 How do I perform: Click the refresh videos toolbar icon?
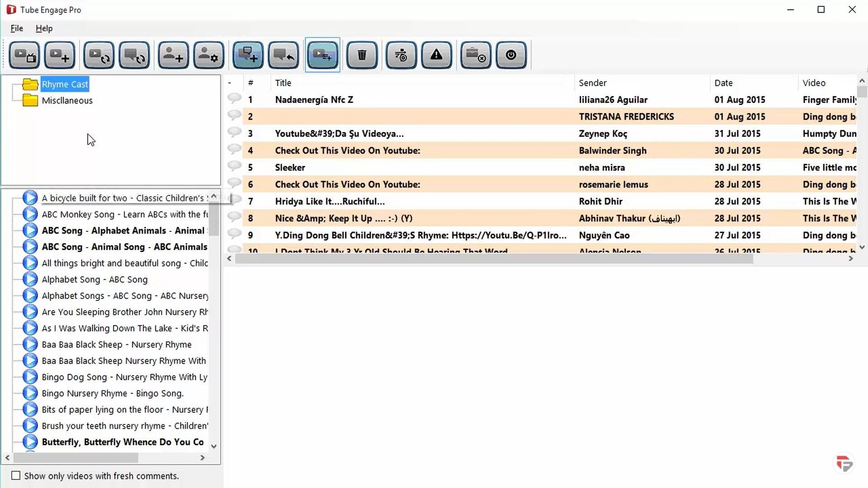point(99,55)
